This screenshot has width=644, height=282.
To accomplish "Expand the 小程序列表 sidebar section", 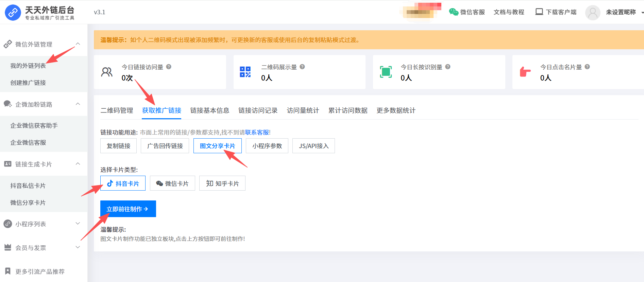I will [x=78, y=224].
